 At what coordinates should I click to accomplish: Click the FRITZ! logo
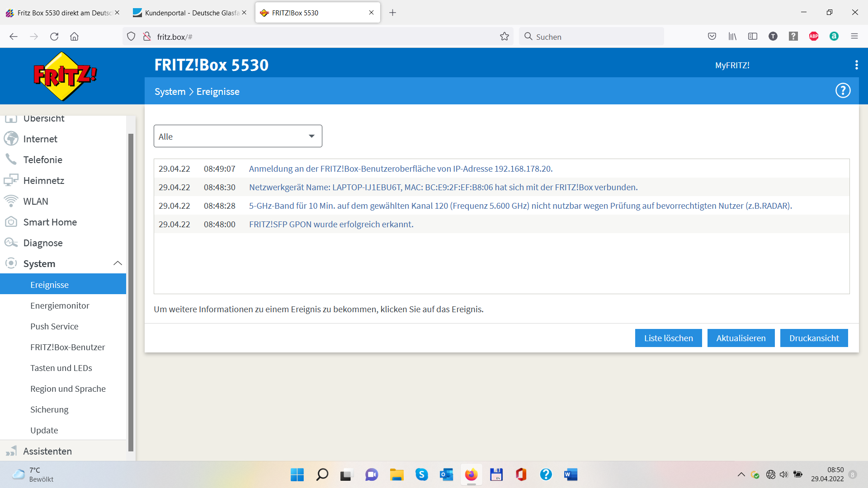coord(65,76)
